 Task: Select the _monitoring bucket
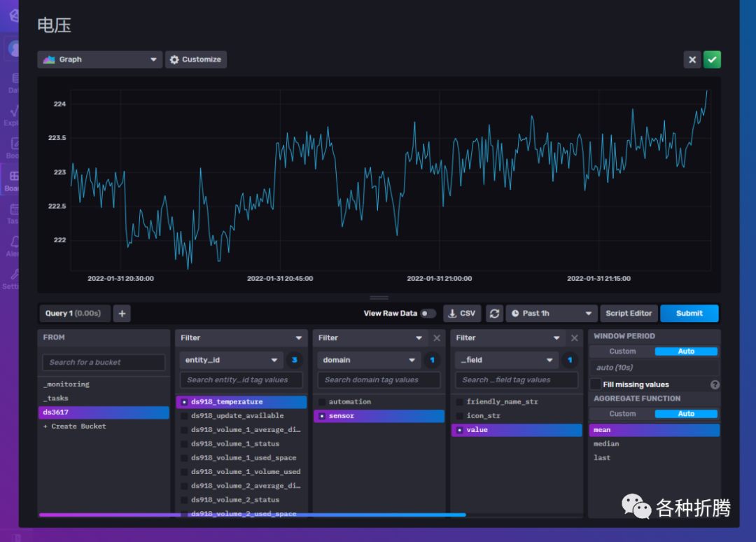[104, 384]
